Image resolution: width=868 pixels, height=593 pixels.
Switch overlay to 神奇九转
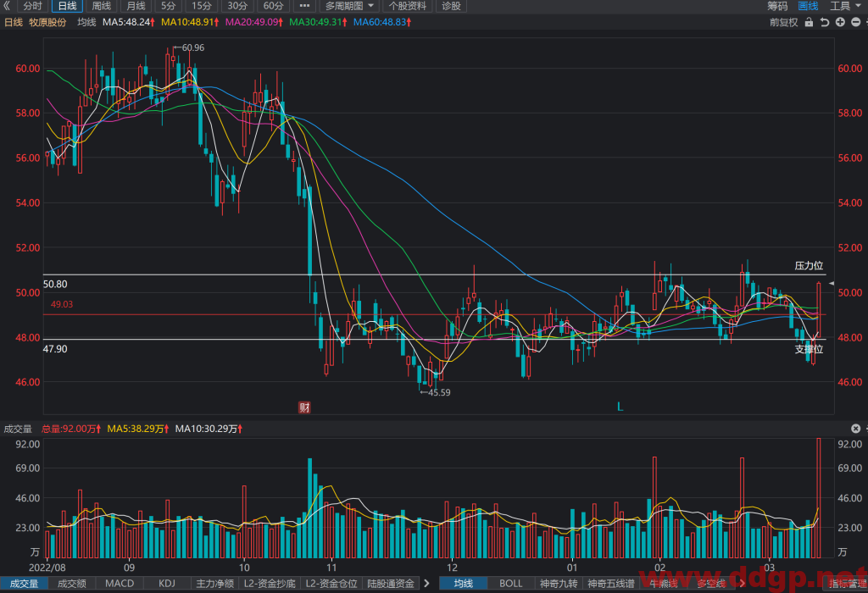click(x=559, y=583)
